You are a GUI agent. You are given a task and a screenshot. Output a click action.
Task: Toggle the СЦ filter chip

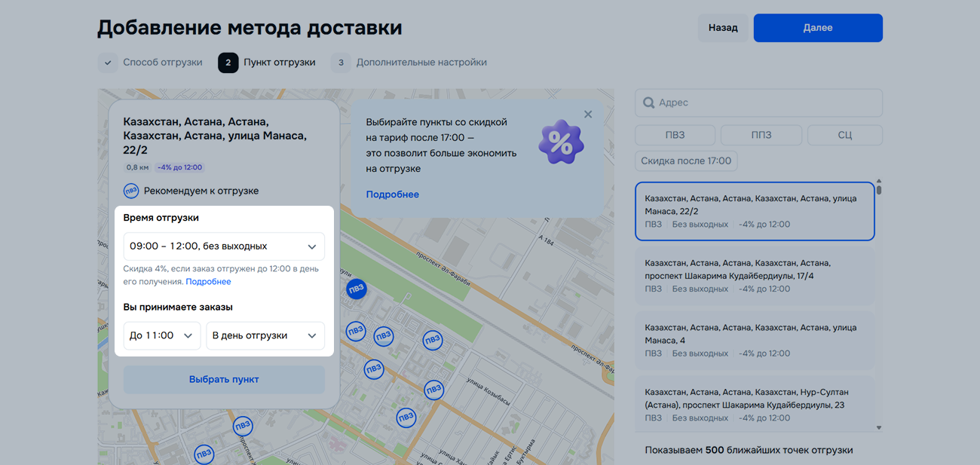coord(844,135)
